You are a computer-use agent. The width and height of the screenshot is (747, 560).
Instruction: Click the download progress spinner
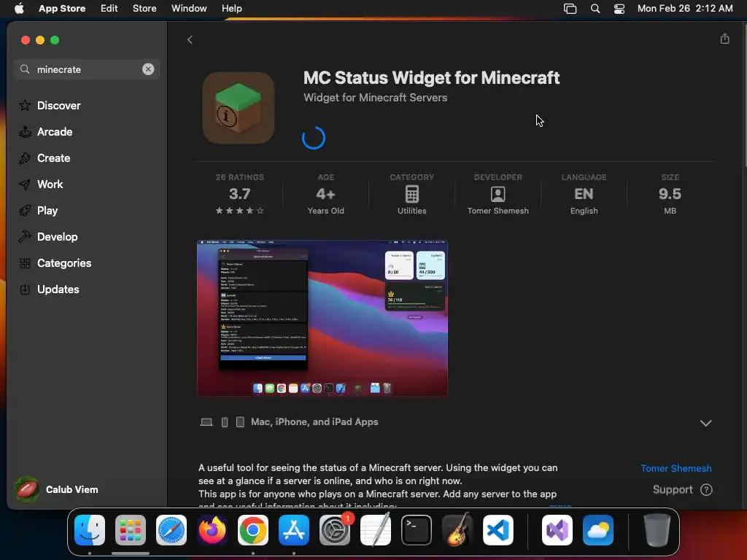pyautogui.click(x=314, y=138)
